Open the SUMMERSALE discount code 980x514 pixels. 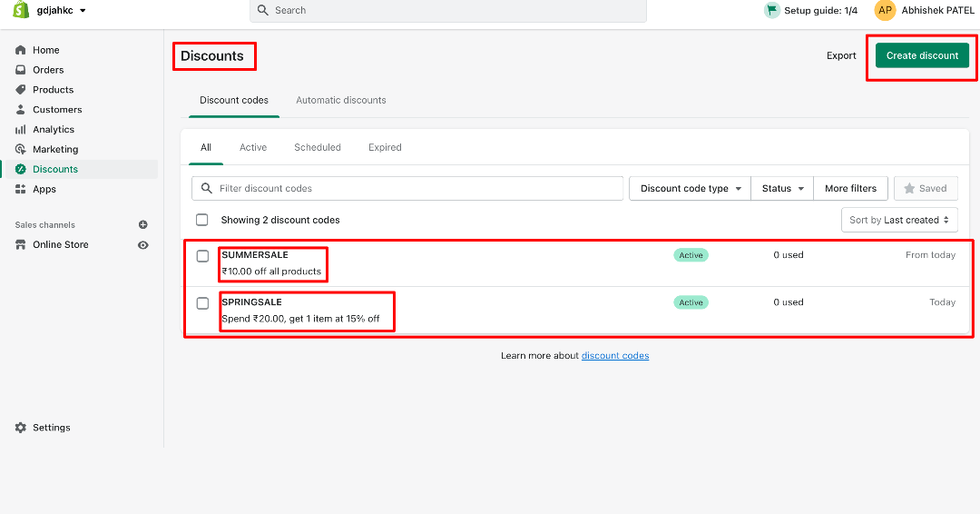pyautogui.click(x=254, y=255)
